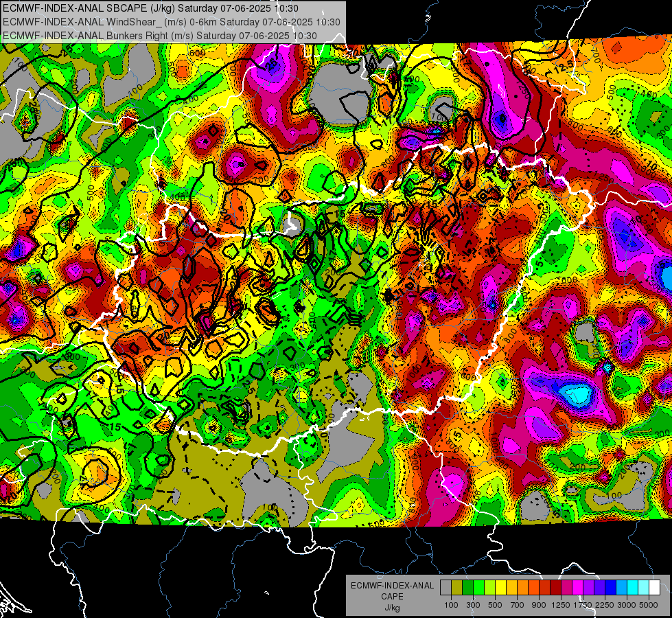The height and width of the screenshot is (618, 672).
Task: Click the legend title ECMWF-INDEX-ANAL
Action: [x=392, y=586]
